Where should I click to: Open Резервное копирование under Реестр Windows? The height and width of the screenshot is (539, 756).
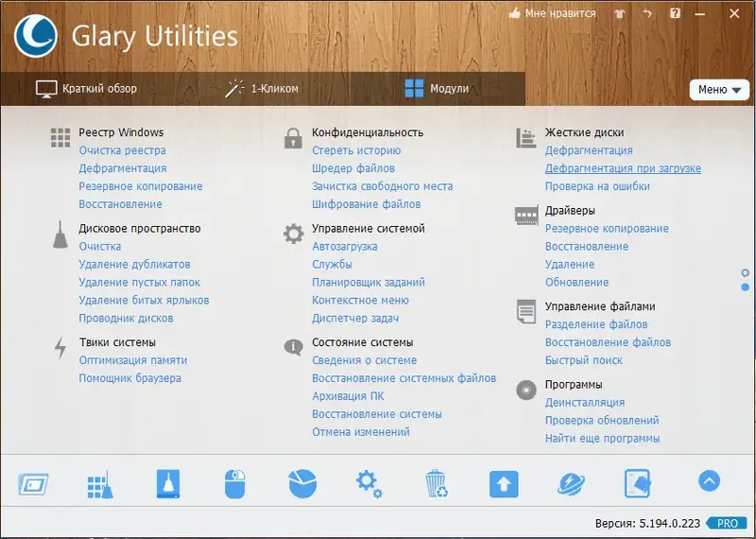pyautogui.click(x=141, y=186)
